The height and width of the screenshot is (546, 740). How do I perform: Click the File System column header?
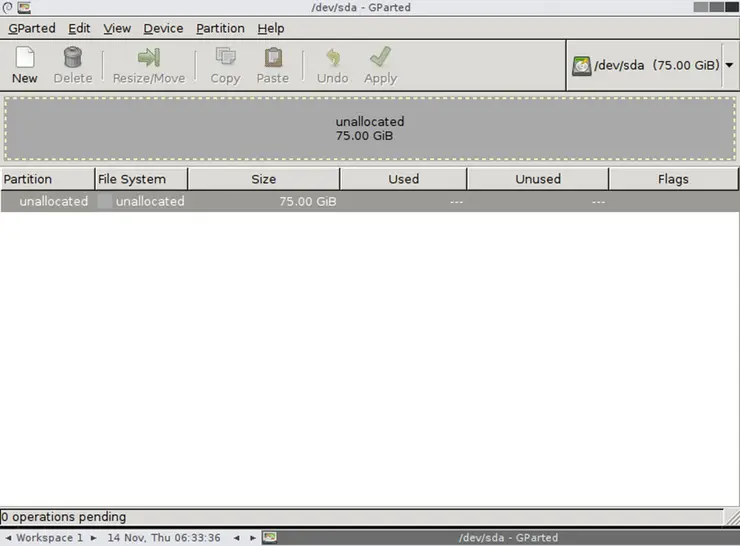(140, 179)
